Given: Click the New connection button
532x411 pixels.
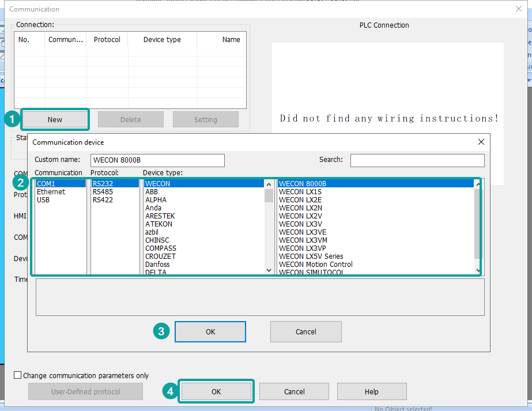Looking at the screenshot, I should pyautogui.click(x=55, y=119).
